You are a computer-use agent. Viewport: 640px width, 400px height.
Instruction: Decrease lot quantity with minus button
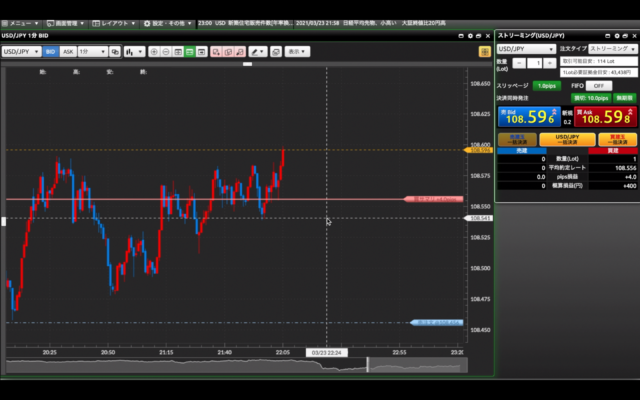point(519,63)
